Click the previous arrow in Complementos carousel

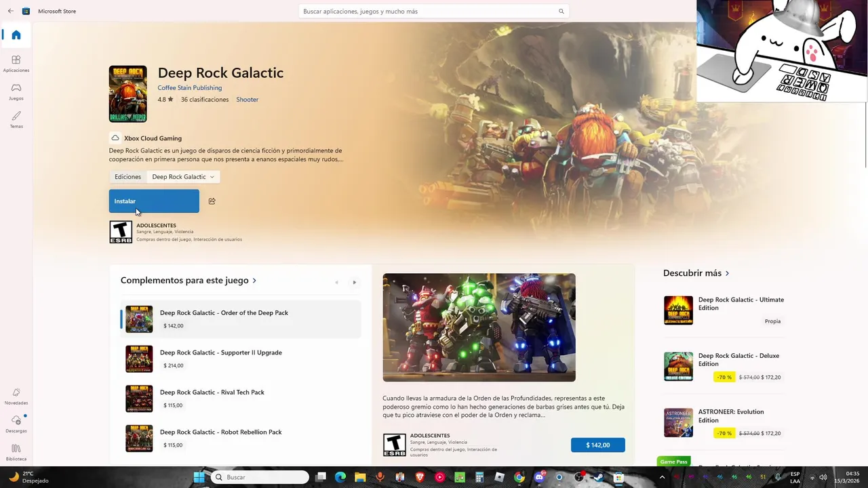tap(336, 282)
